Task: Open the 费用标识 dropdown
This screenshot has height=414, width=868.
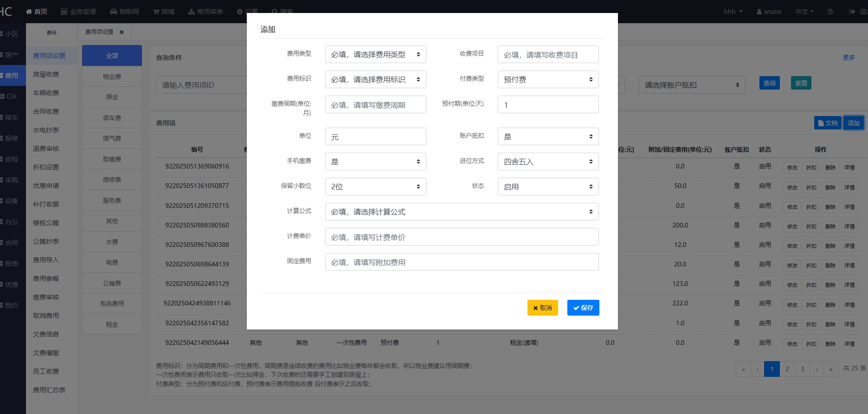Action: [375, 79]
